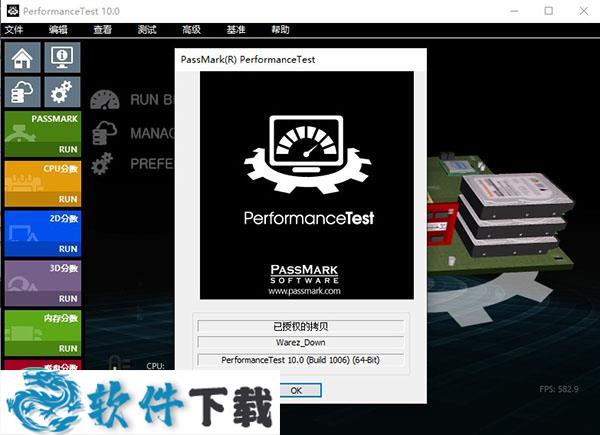This screenshot has height=435, width=600.
Task: Close the PerformanceTest 10.0 window
Action: coord(584,11)
